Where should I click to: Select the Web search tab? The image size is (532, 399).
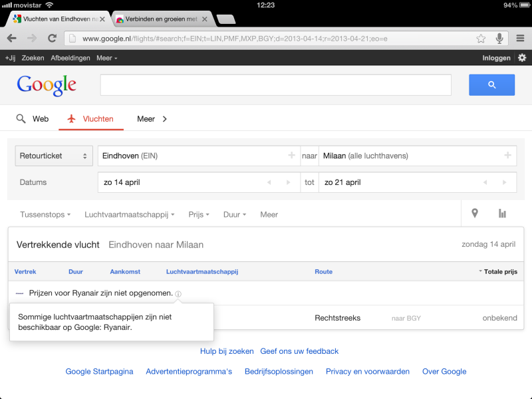tap(33, 119)
